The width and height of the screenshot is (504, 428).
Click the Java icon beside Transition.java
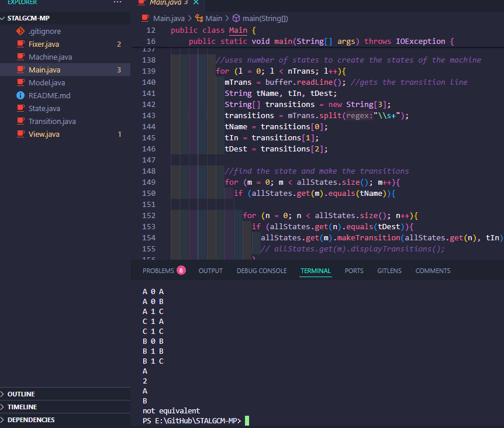pyautogui.click(x=20, y=121)
